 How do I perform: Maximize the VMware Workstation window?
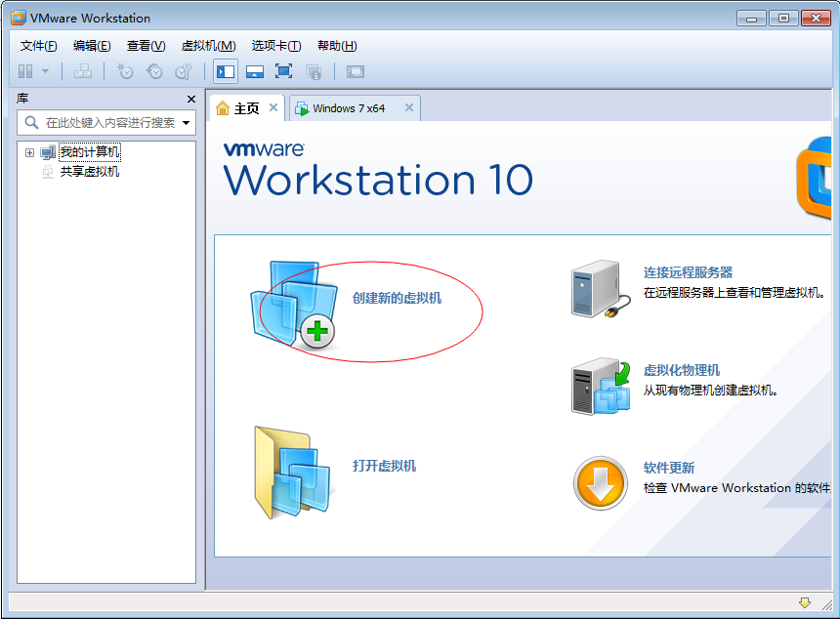click(783, 19)
